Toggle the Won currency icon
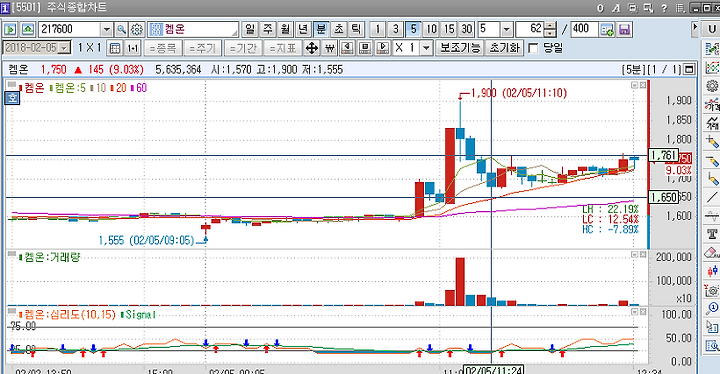The height and width of the screenshot is (374, 720). click(x=330, y=48)
